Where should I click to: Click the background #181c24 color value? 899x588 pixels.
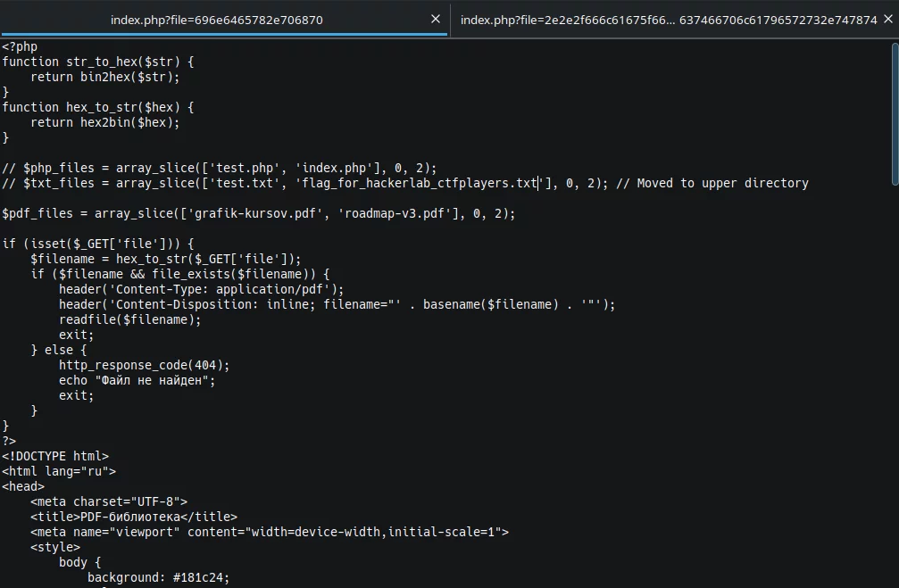click(x=197, y=577)
